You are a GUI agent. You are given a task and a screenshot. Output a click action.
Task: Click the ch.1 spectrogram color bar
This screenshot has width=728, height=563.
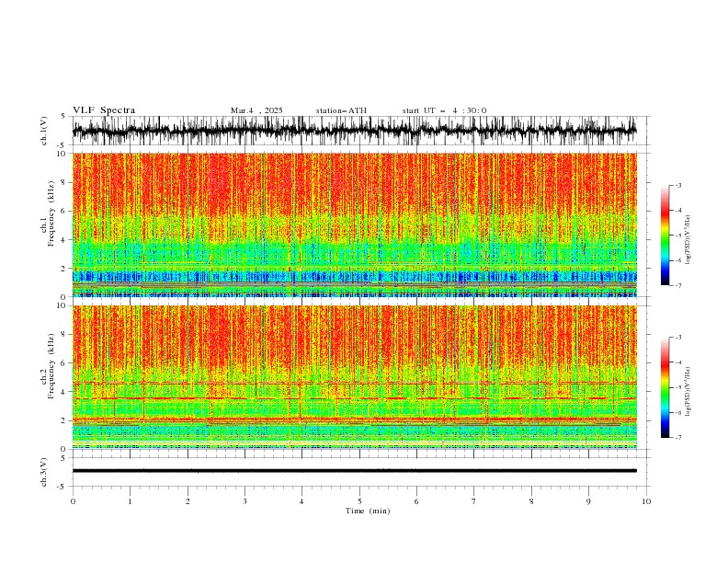click(x=665, y=236)
